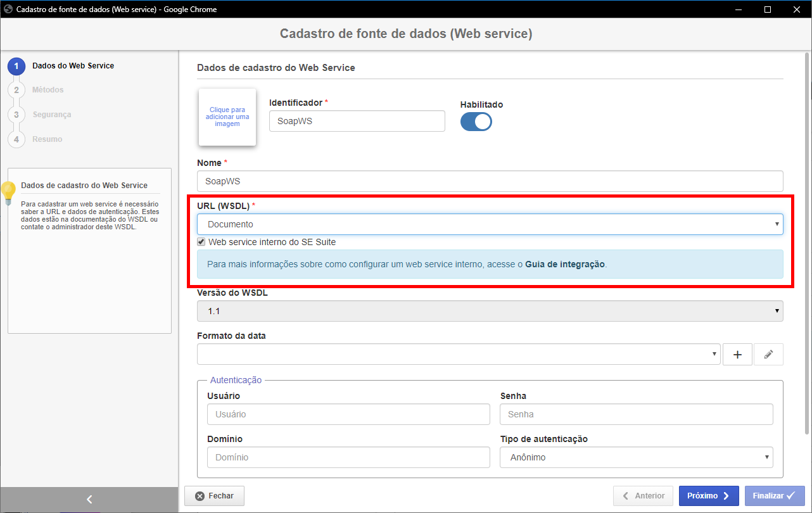
Task: Click the Próximo button
Action: tap(709, 496)
